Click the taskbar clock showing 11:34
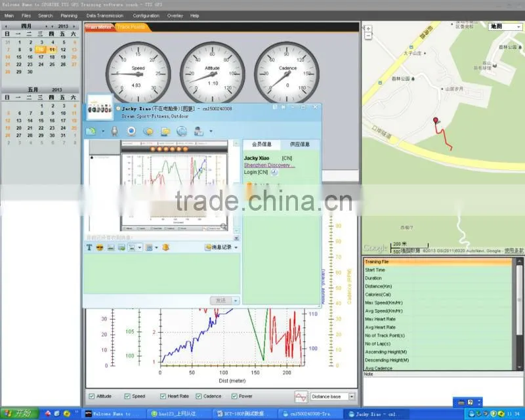The height and width of the screenshot is (420, 525). (x=513, y=414)
